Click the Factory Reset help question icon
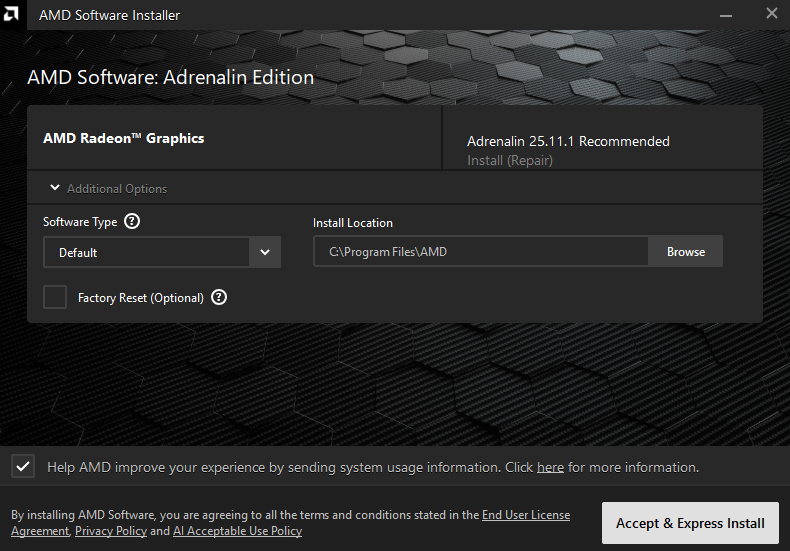Screen dimensions: 790x551 point(219,297)
